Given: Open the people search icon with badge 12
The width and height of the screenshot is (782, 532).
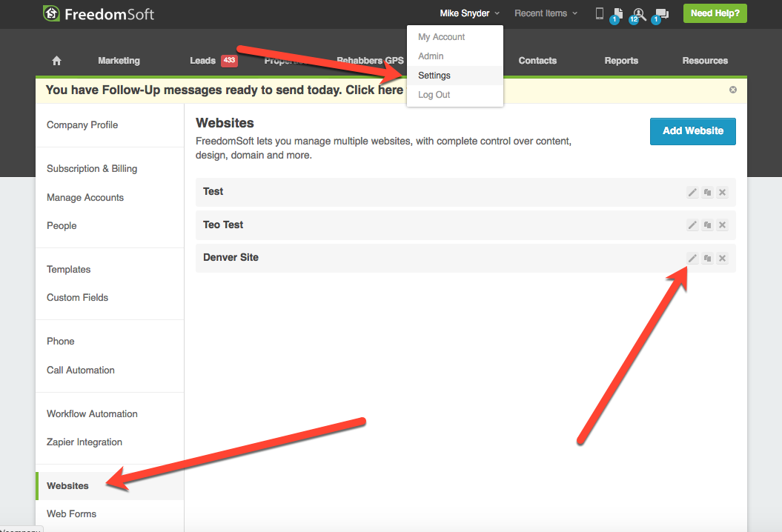Looking at the screenshot, I should point(638,13).
